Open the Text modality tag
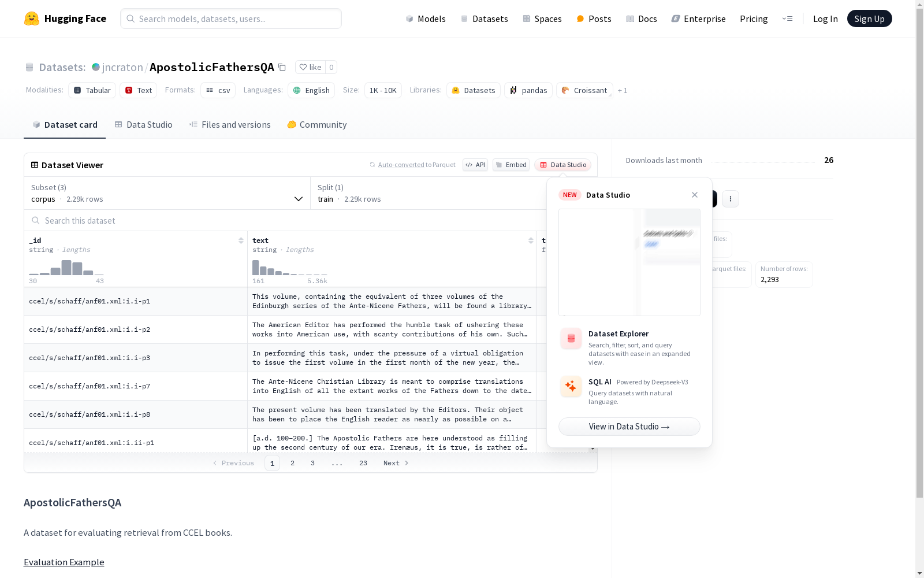This screenshot has height=578, width=924. tap(139, 90)
